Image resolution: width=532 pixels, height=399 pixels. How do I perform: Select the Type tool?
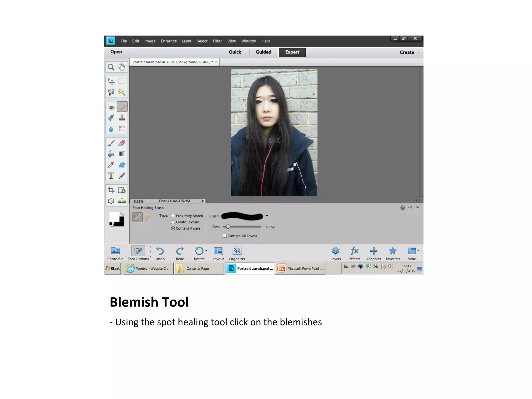(111, 176)
